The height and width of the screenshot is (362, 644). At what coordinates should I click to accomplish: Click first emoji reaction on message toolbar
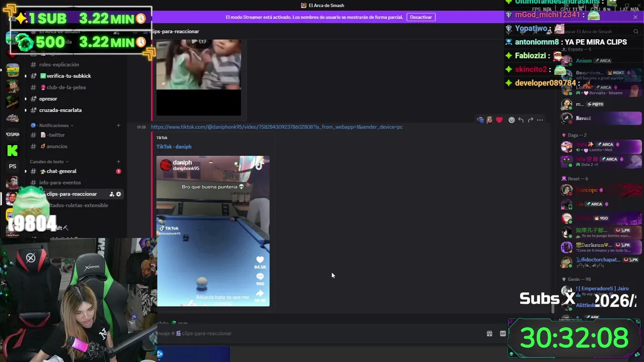pyautogui.click(x=480, y=120)
